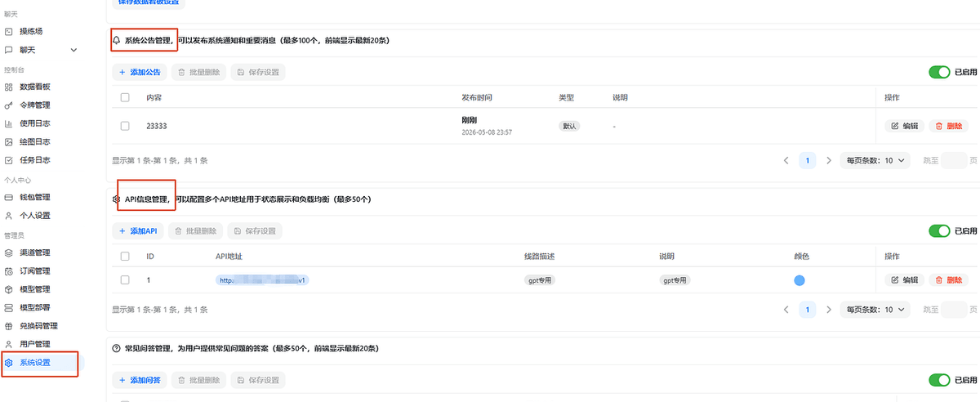Click the 添加问答 button
This screenshot has height=402, width=980.
[x=140, y=380]
